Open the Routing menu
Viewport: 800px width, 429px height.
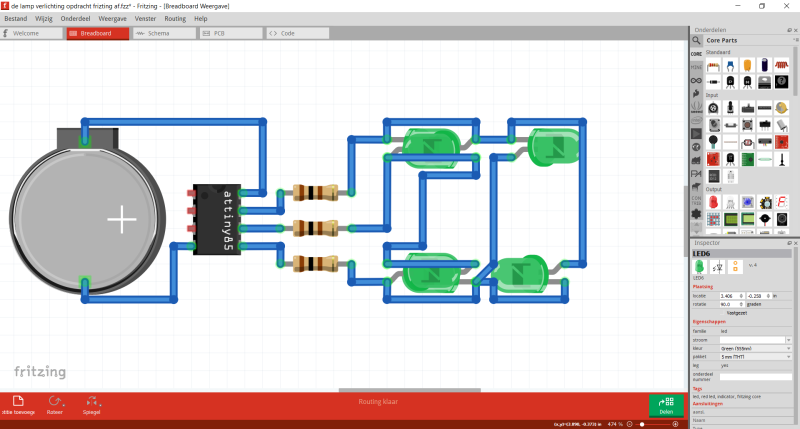(175, 18)
